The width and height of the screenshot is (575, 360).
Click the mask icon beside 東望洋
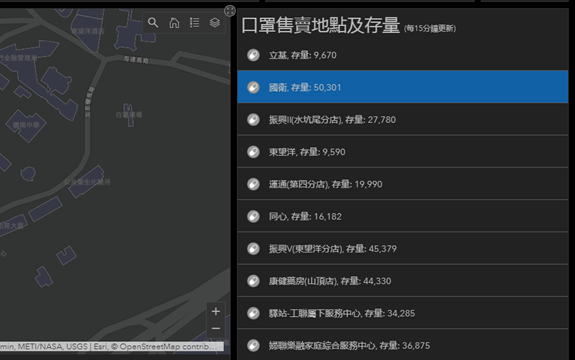253,152
